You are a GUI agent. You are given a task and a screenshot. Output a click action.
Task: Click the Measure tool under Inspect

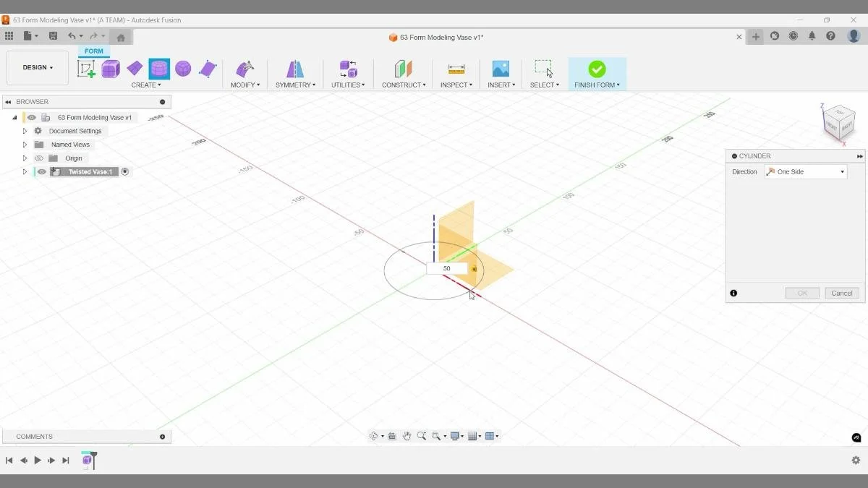(x=456, y=68)
